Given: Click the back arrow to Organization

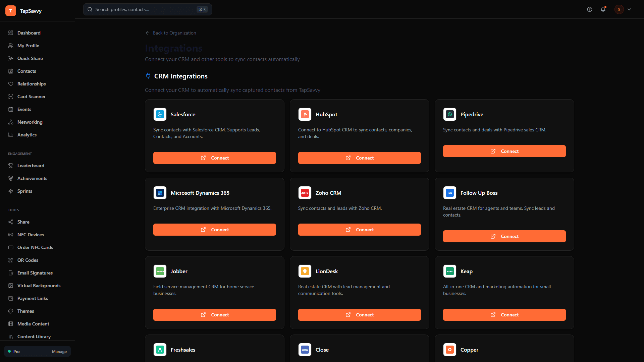Looking at the screenshot, I should coord(148,33).
